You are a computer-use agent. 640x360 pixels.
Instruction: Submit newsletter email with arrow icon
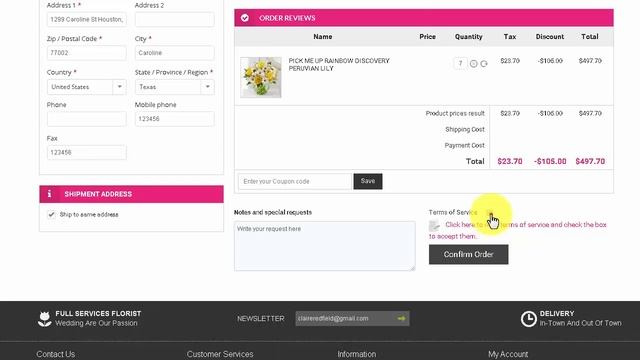(402, 318)
